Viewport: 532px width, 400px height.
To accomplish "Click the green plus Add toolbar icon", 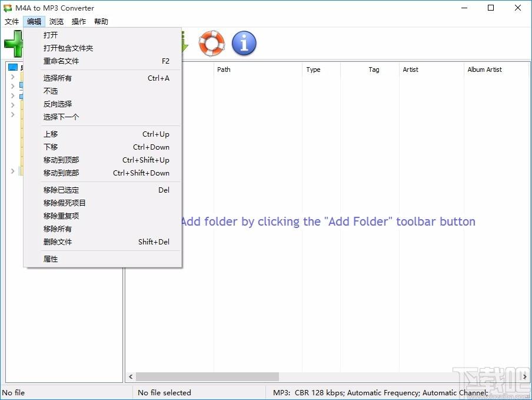I will (14, 44).
